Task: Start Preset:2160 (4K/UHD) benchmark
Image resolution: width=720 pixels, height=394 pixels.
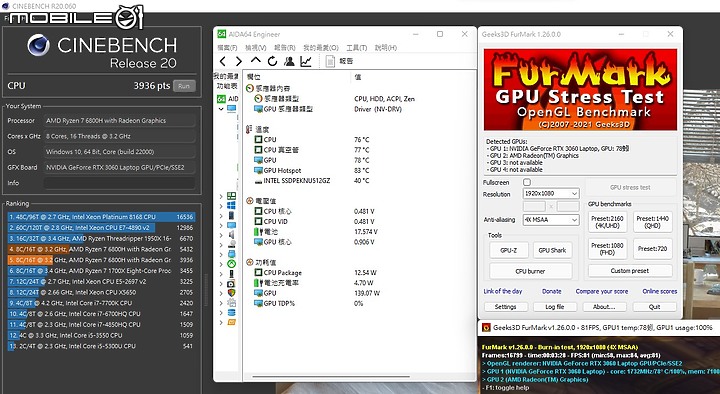Action: pyautogui.click(x=607, y=222)
